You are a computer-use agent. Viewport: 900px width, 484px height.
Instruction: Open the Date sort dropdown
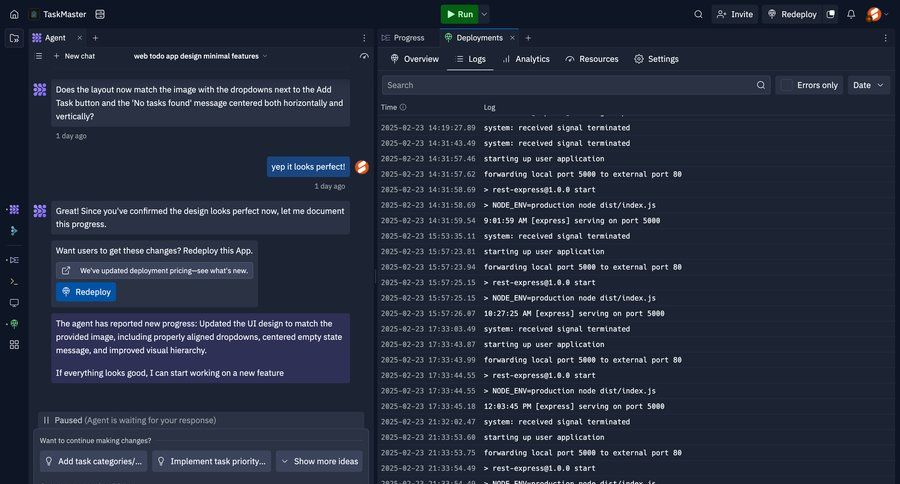point(868,85)
